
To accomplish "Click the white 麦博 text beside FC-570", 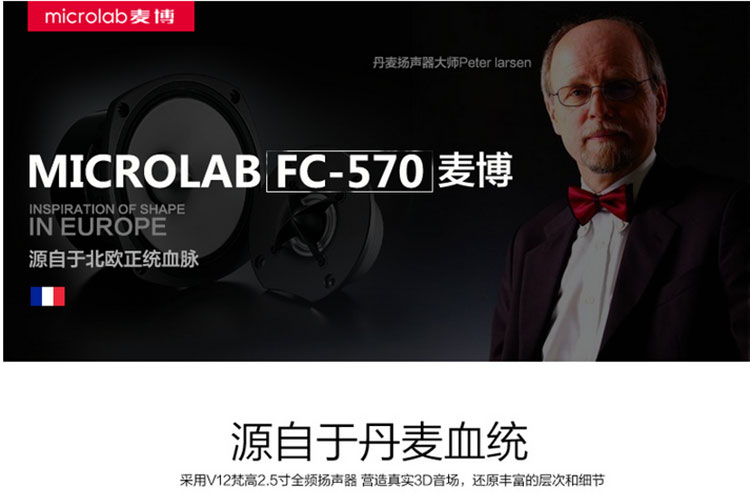I will pos(475,171).
